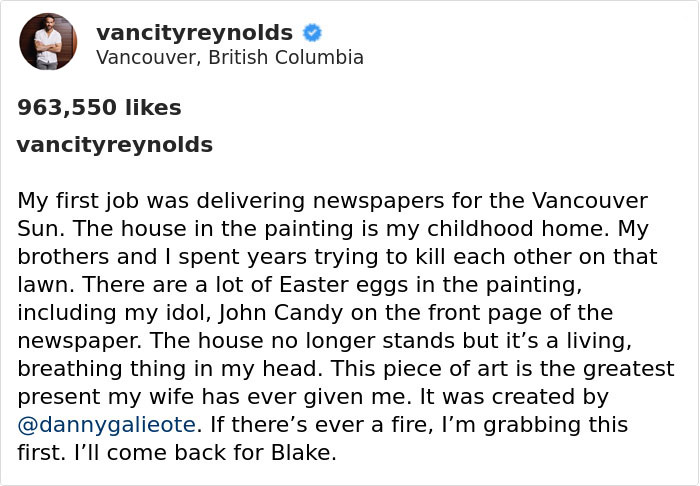Click the word "Sun" starting the second line

[38, 227]
